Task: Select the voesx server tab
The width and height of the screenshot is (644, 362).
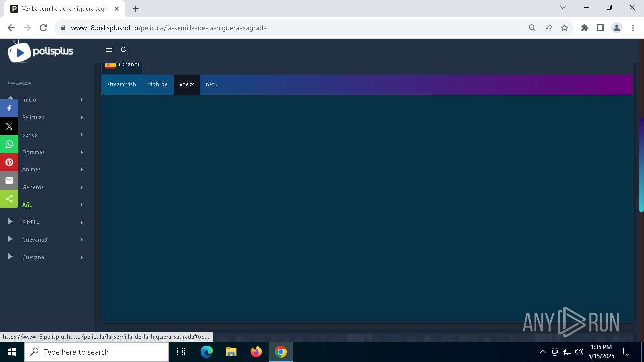Action: point(187,84)
